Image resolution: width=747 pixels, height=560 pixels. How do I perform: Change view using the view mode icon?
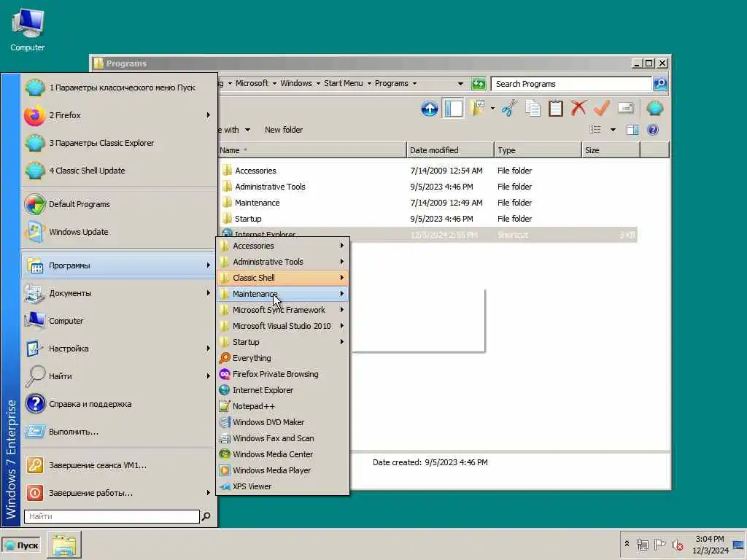point(595,130)
